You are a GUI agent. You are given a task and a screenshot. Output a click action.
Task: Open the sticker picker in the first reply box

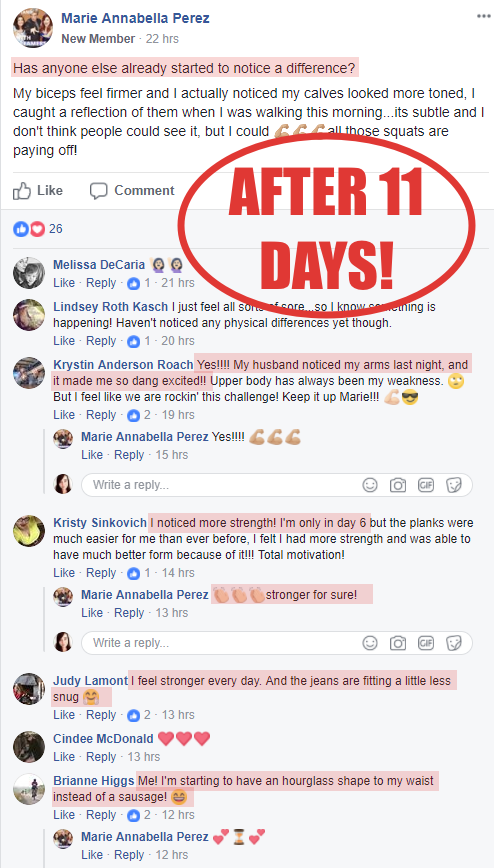coord(454,485)
